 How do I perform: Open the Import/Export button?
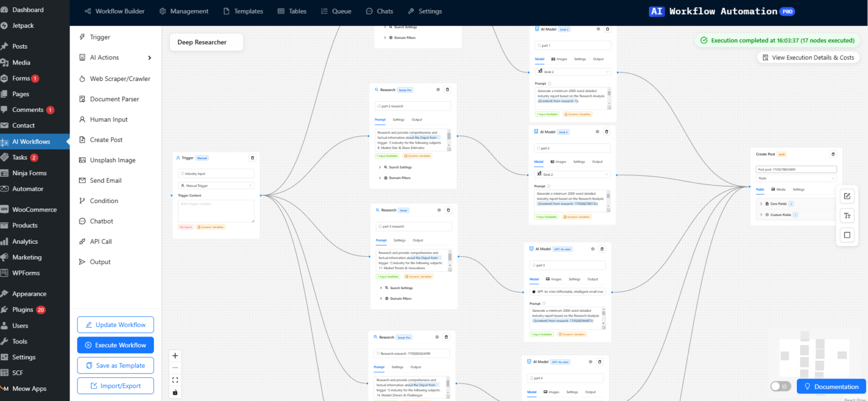click(115, 386)
